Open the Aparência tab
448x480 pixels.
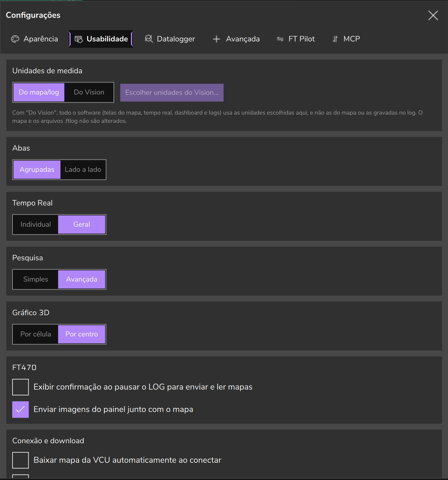coord(35,39)
